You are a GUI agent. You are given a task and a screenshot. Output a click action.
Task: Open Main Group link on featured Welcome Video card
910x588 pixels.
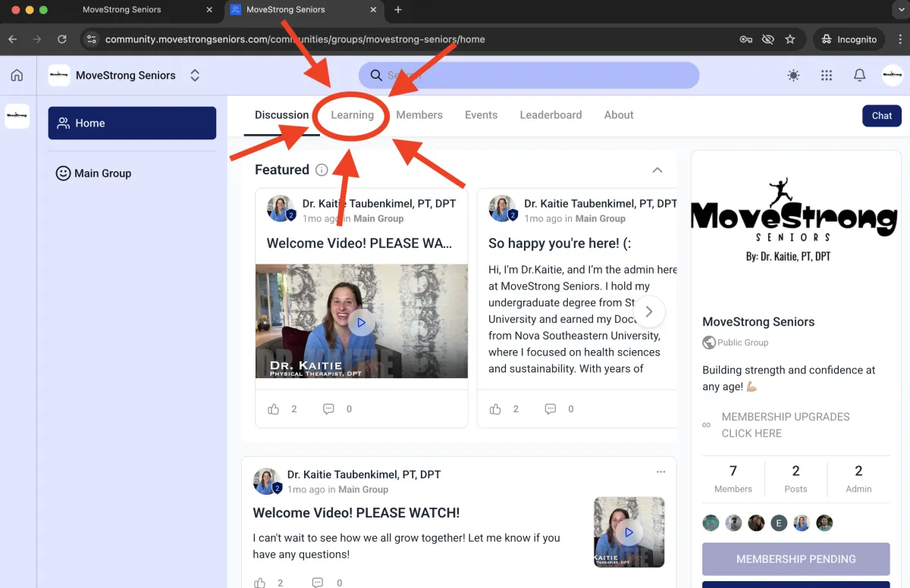coord(378,218)
